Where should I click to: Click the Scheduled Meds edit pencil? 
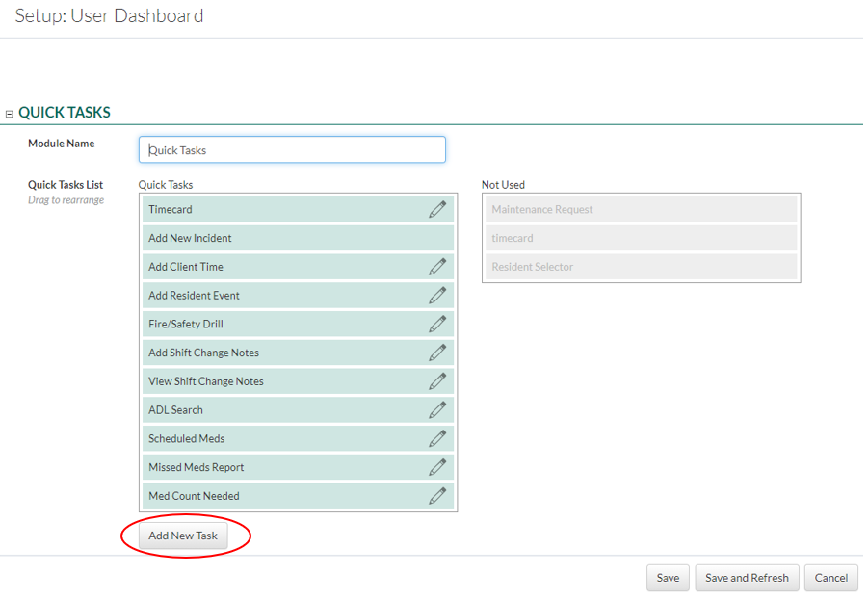(437, 439)
